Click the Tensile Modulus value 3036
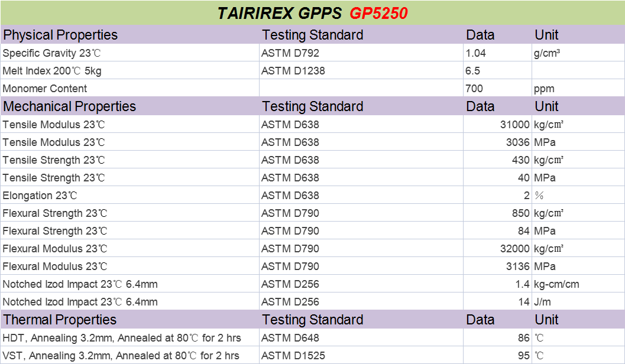The image size is (625, 364). (517, 142)
